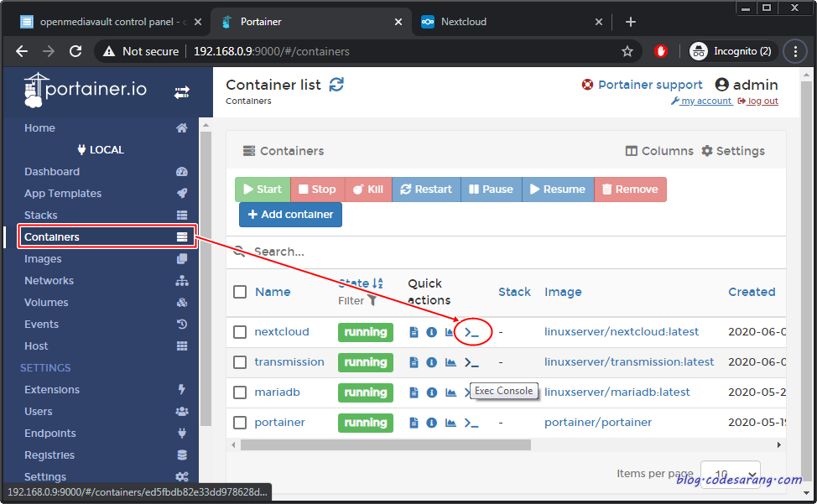Open logs icon for portainer container
The height and width of the screenshot is (504, 817).
tap(414, 423)
